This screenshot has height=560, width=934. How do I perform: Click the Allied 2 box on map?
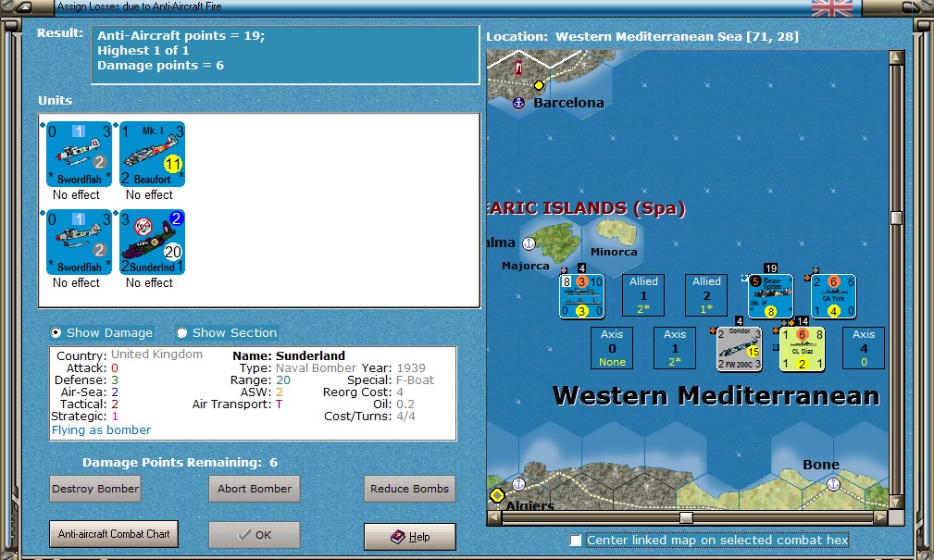[x=706, y=295]
